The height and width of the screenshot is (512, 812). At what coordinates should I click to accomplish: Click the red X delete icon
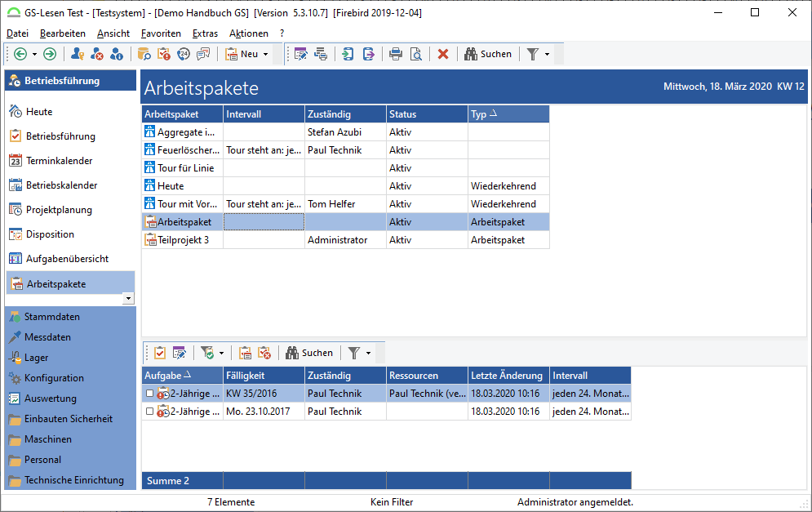pyautogui.click(x=443, y=54)
